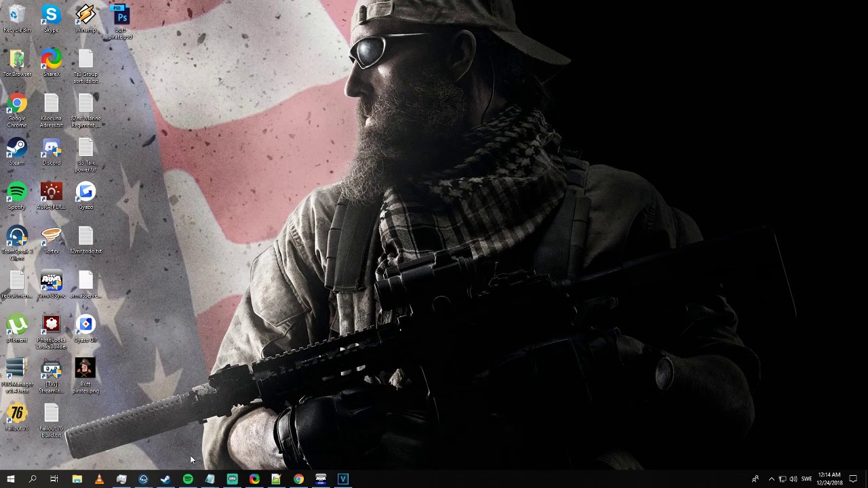Open the ArmA3Sync taskbar icon
Image resolution: width=868 pixels, height=488 pixels.
click(321, 479)
